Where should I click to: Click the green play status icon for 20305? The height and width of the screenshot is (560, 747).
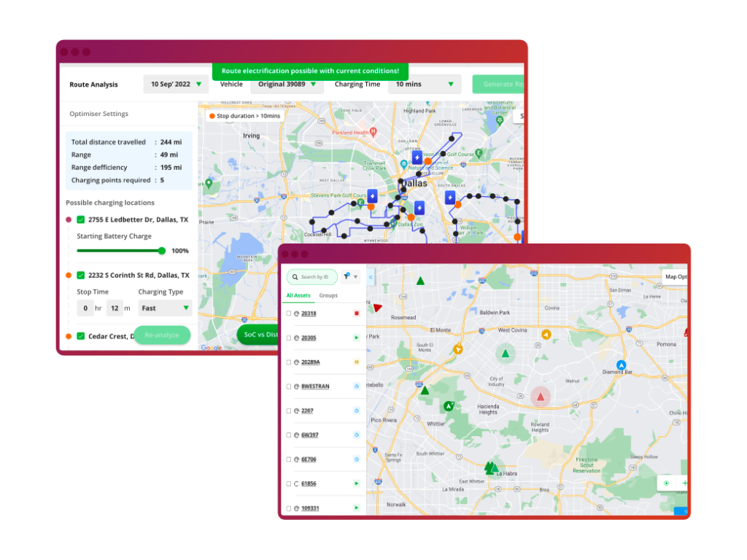click(357, 338)
